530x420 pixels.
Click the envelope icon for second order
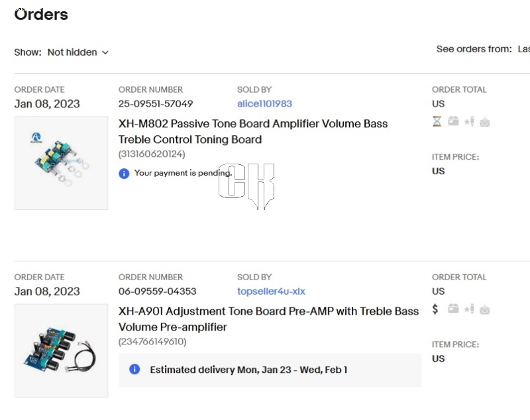tap(485, 309)
